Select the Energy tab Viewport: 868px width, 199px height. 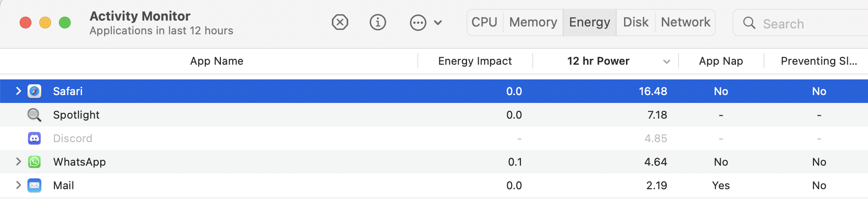tap(590, 22)
